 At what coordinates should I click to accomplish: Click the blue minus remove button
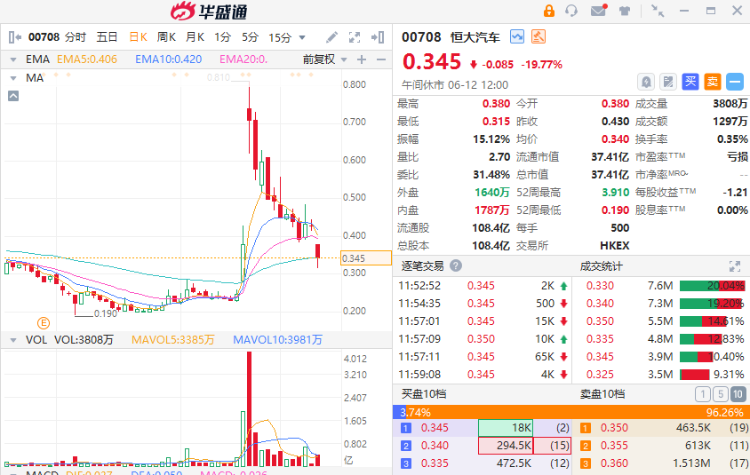pos(735,82)
